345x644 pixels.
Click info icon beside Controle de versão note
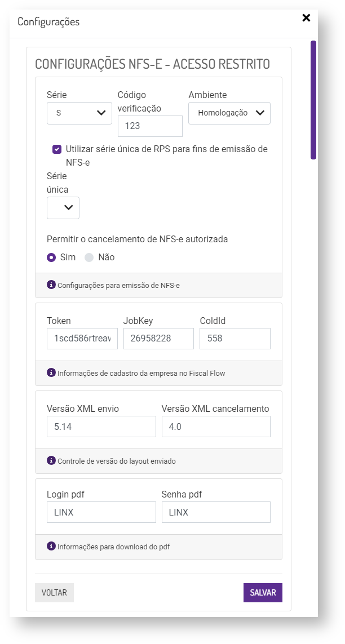[51, 460]
